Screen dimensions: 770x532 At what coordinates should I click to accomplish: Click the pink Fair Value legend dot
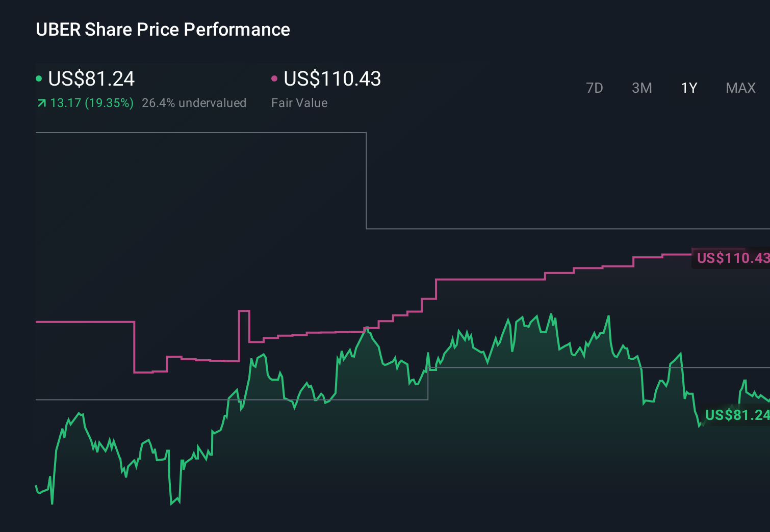coord(274,78)
